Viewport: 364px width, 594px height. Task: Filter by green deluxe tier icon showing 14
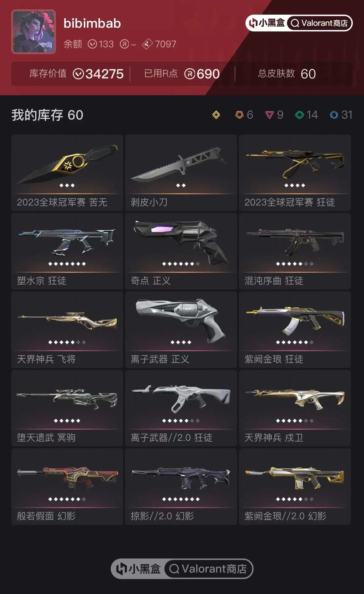[306, 115]
